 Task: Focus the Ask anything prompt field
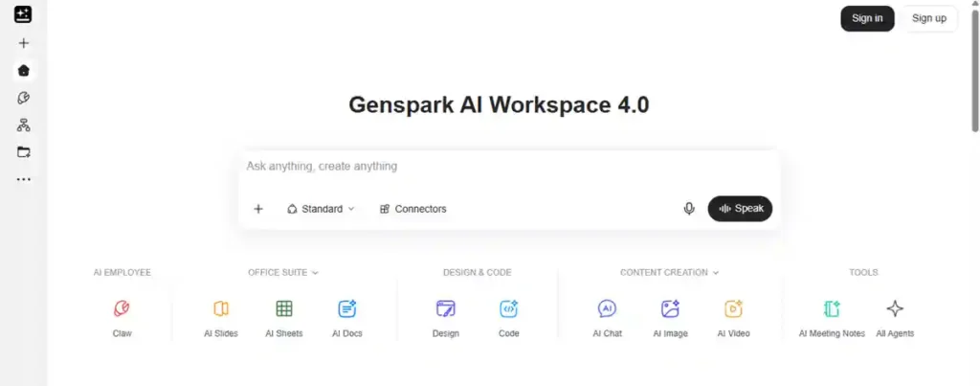pos(509,167)
